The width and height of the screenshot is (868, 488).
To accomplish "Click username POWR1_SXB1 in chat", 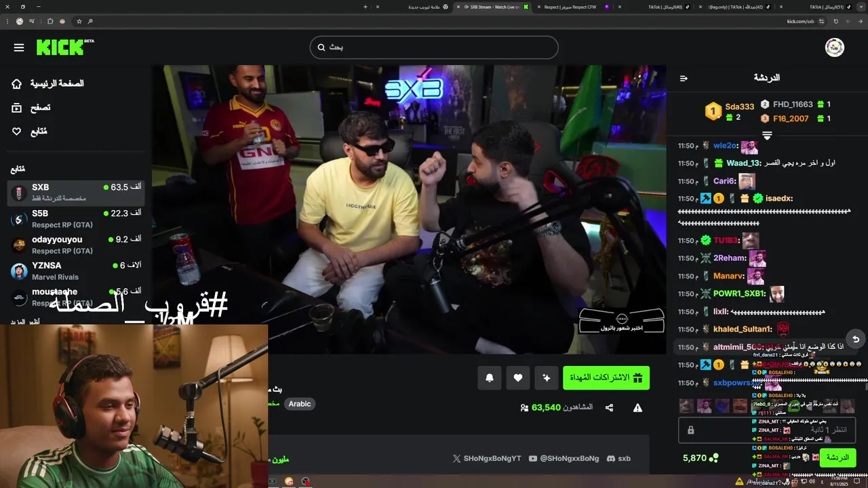I will [738, 293].
